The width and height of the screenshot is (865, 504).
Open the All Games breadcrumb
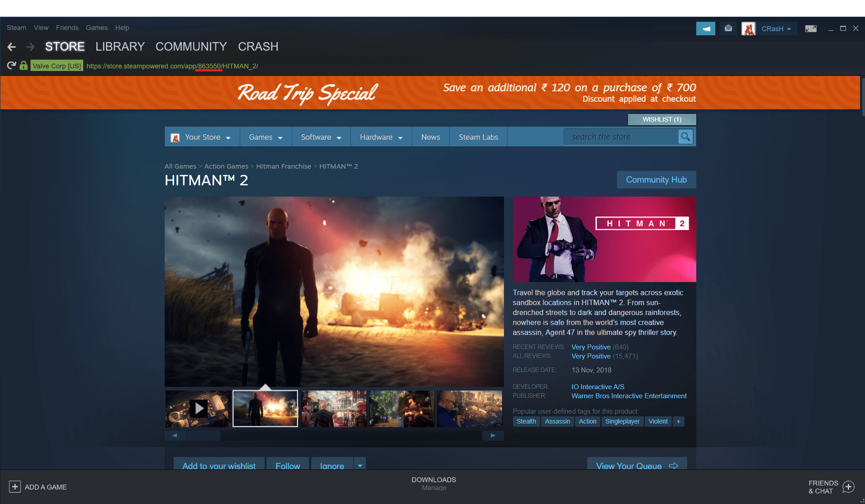coord(180,166)
